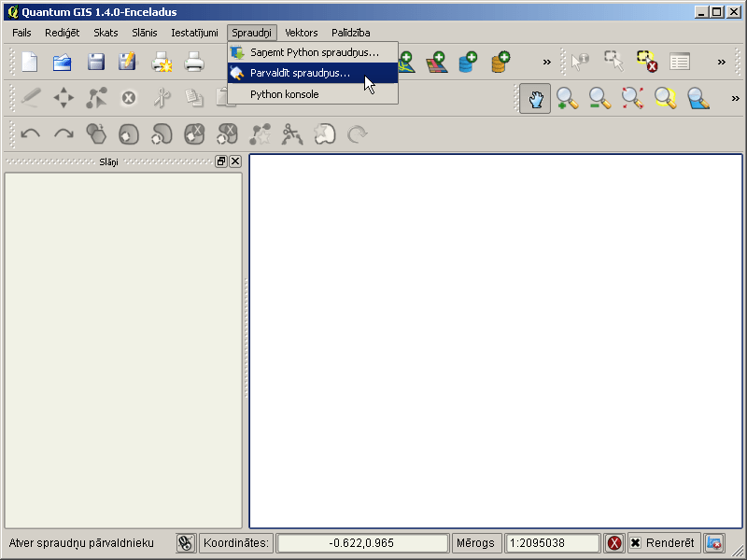Toggle mouse extents display in status bar

(186, 543)
